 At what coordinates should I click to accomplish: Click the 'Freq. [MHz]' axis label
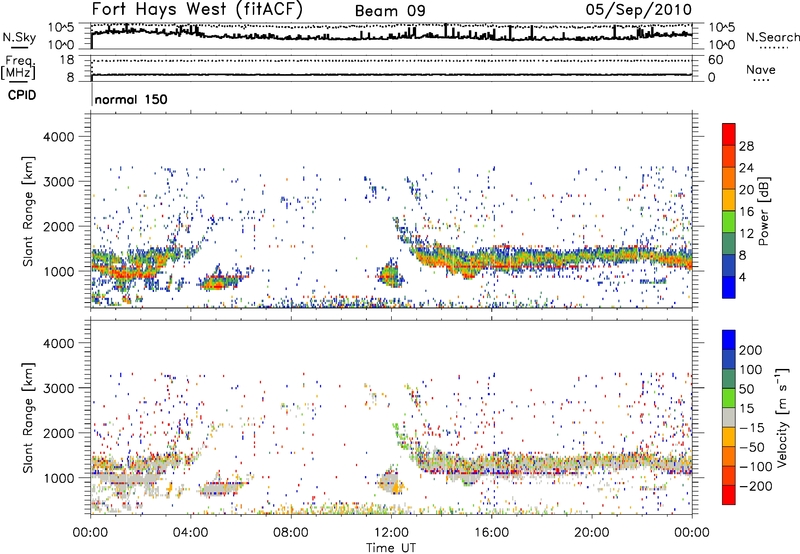[x=19, y=68]
